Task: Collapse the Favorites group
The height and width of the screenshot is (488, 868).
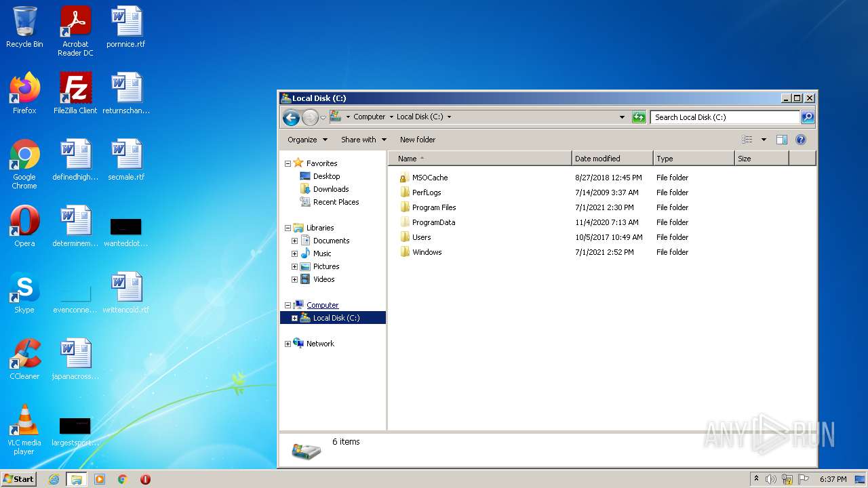Action: [288, 163]
